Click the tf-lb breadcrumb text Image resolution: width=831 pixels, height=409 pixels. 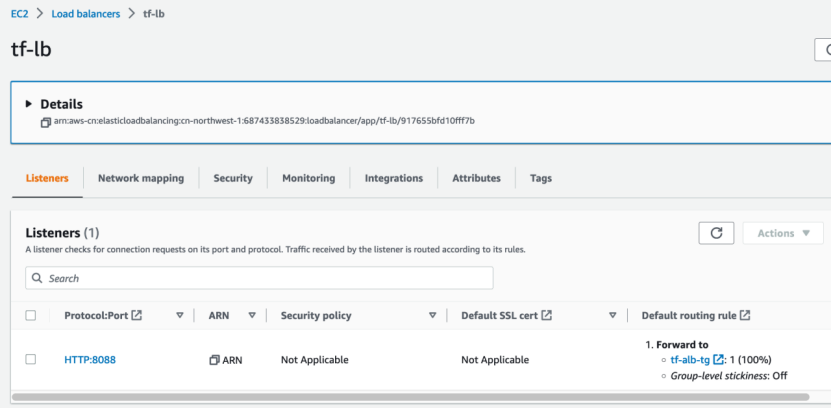click(x=154, y=14)
